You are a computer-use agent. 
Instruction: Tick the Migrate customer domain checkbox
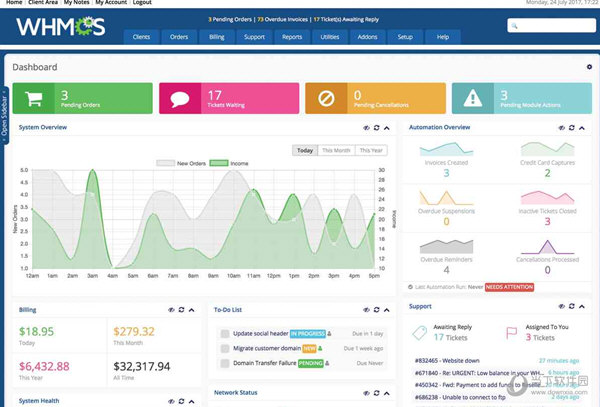click(x=224, y=348)
